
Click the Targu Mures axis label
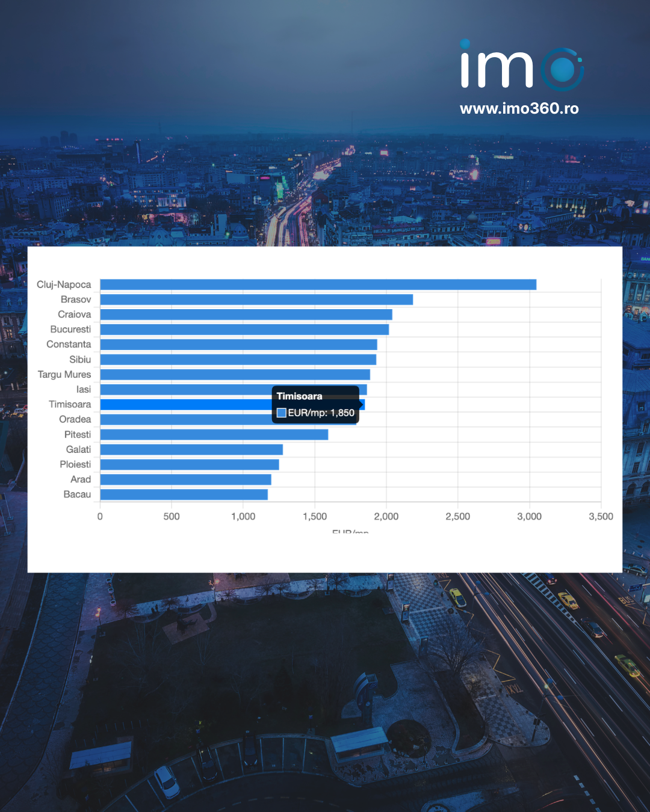click(64, 375)
